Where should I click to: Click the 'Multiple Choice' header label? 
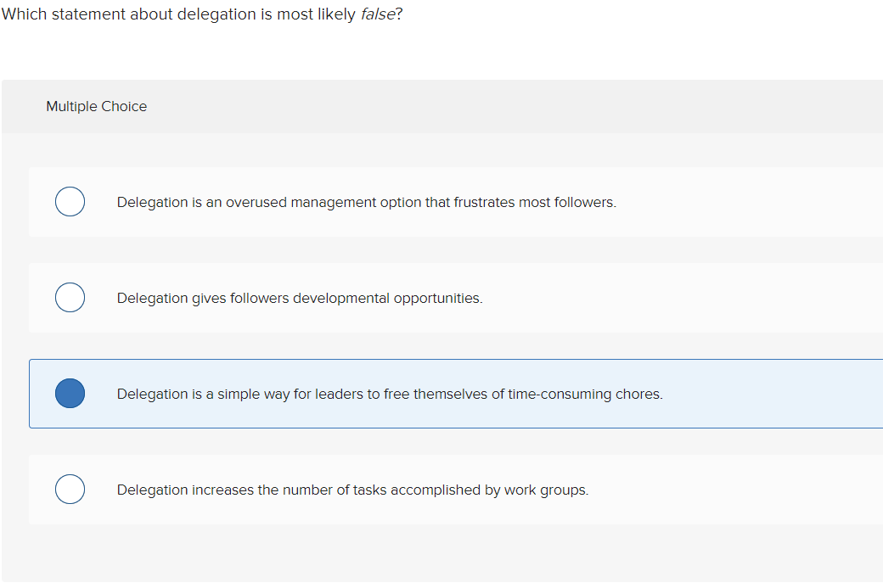click(96, 106)
